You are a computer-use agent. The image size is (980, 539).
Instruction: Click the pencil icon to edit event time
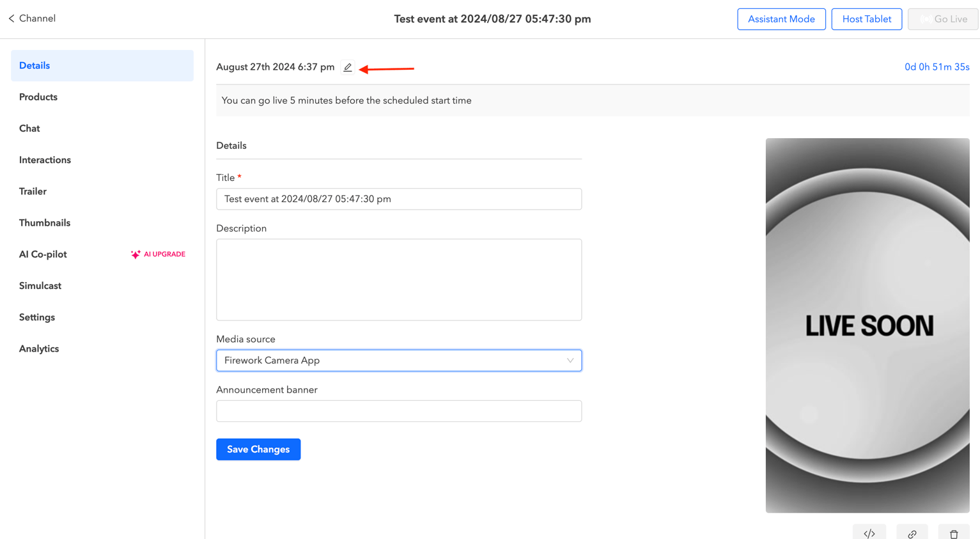click(x=347, y=67)
